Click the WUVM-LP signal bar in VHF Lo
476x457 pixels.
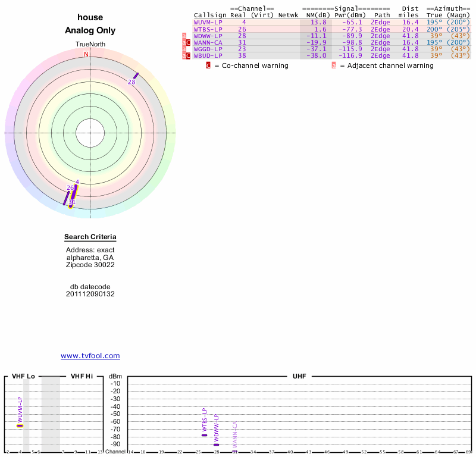[20, 425]
